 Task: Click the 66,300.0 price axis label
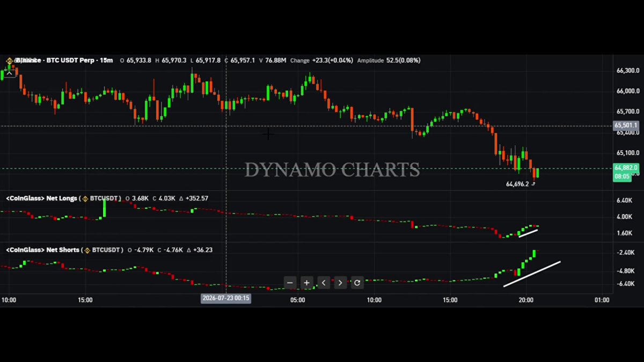click(x=628, y=71)
